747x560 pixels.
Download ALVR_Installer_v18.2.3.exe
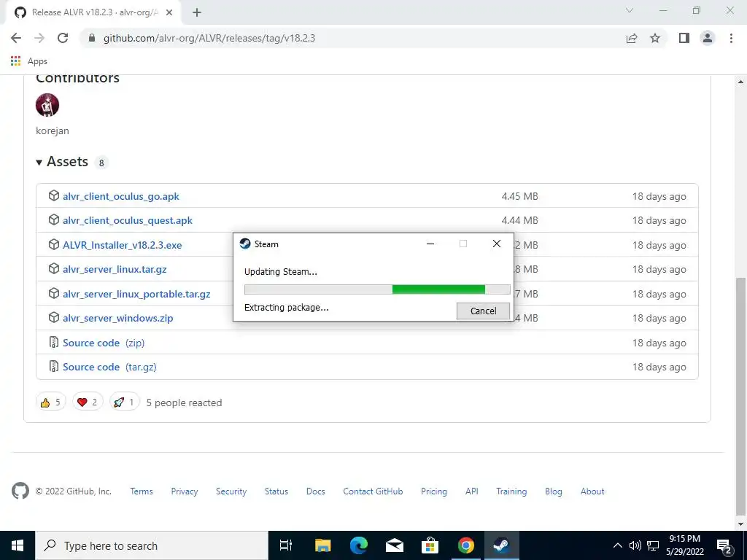(123, 245)
